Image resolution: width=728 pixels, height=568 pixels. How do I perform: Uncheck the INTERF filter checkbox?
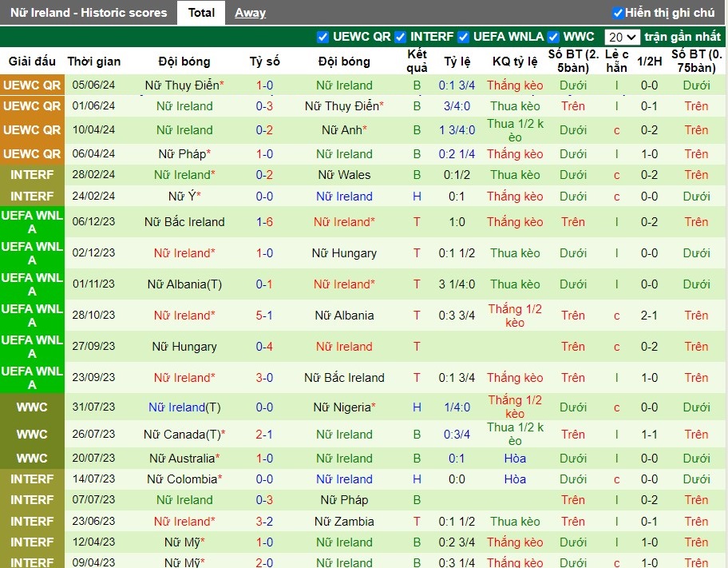400,37
